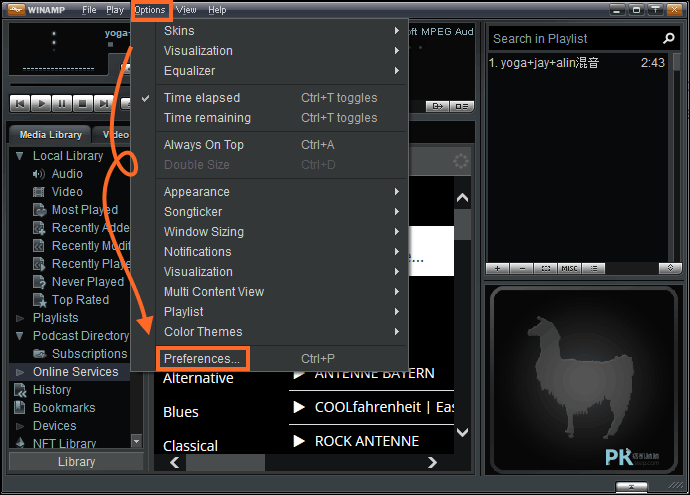
Task: Open the Bookmarks item icon
Action: [x=19, y=407]
